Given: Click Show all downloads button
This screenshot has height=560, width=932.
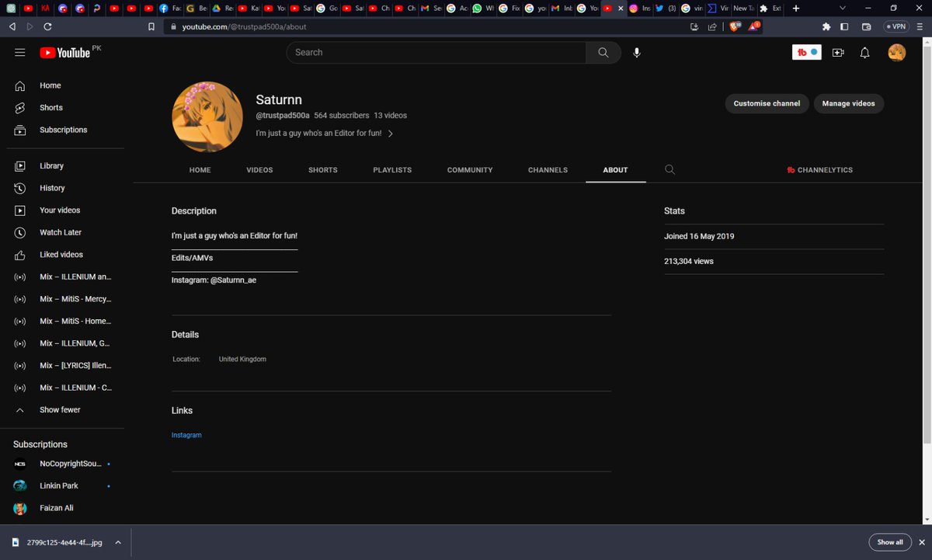Looking at the screenshot, I should coord(890,542).
